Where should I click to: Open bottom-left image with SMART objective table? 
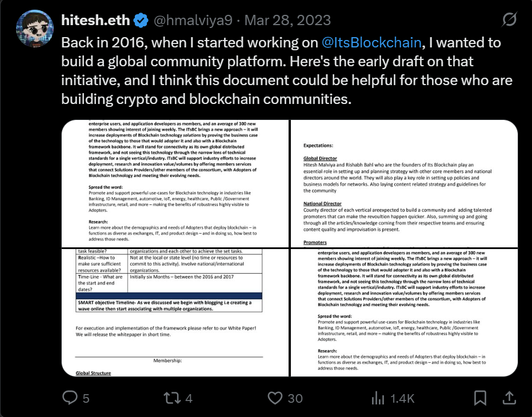[x=175, y=312]
